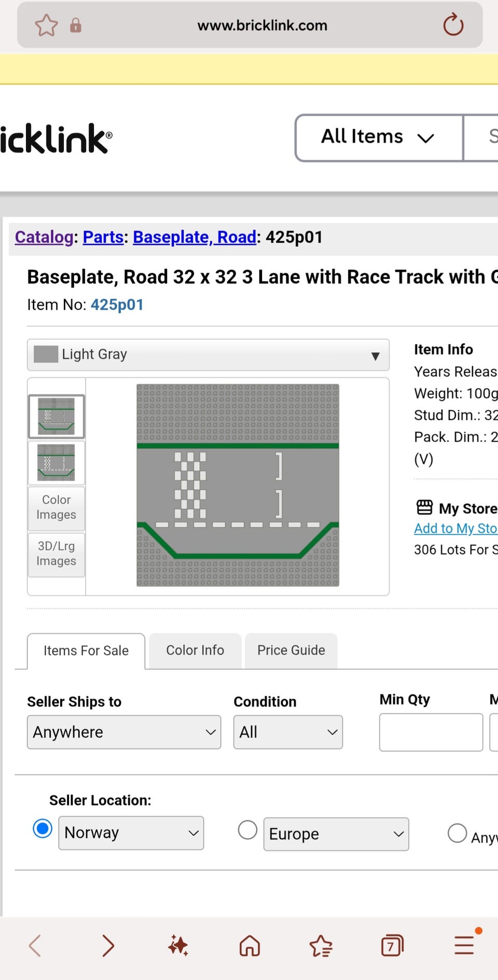The height and width of the screenshot is (980, 498).
Task: Reload the page with refresh icon
Action: coord(453,25)
